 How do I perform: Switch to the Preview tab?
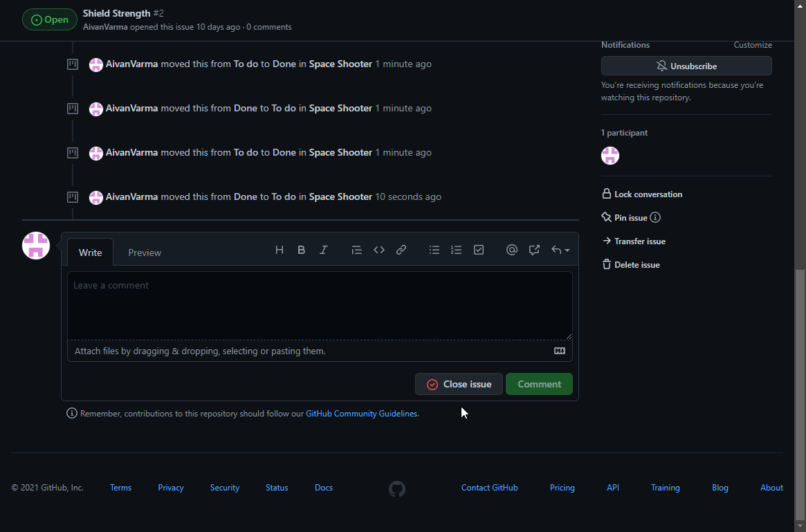point(145,253)
